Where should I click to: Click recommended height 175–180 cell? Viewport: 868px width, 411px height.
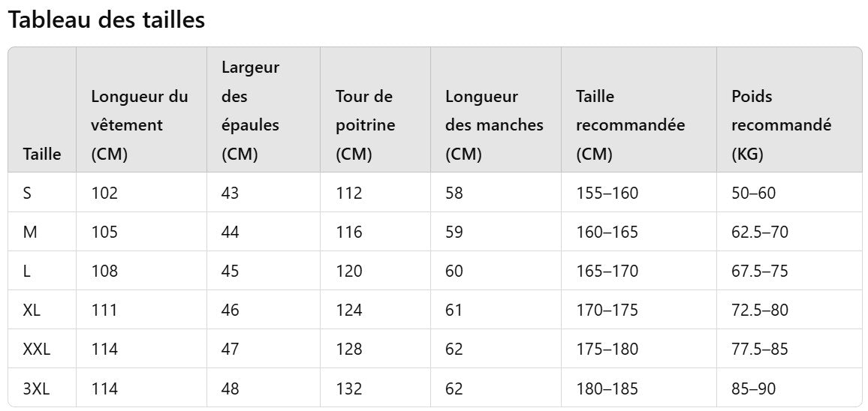(607, 349)
